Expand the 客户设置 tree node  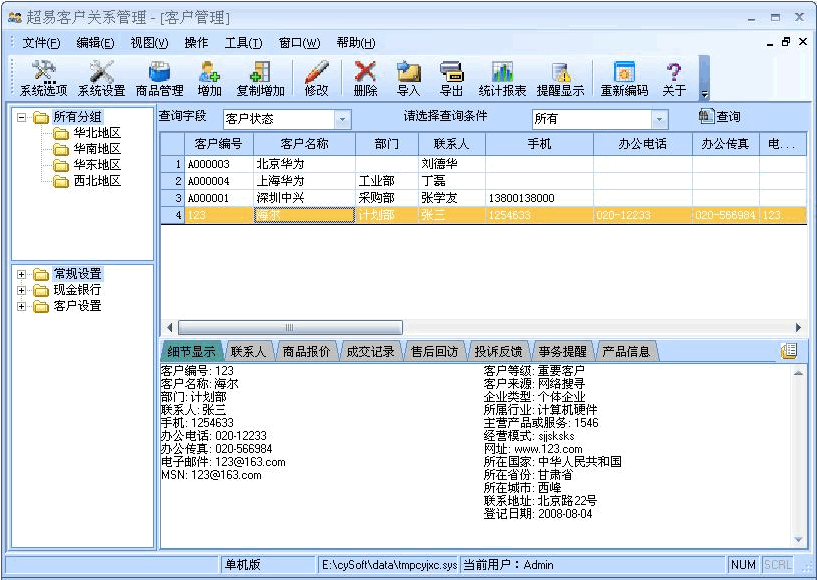pos(22,306)
